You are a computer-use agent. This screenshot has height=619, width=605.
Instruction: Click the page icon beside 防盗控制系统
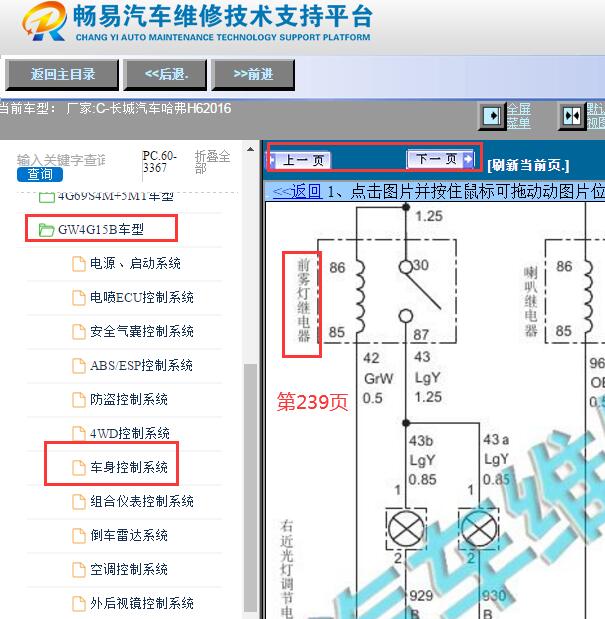pos(79,400)
